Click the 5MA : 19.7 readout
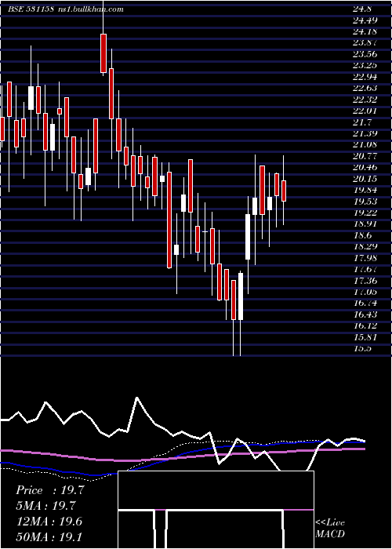The image size is (392, 549). 46,506
